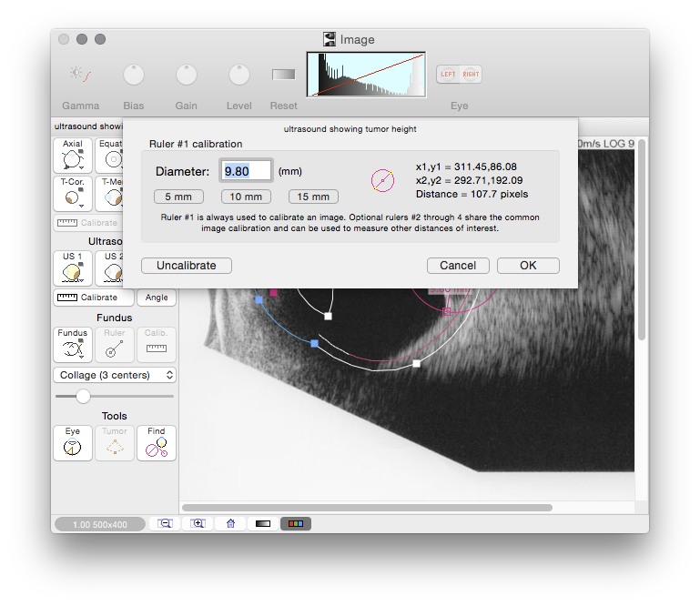Viewport: 700px width, 606px height.
Task: Zoom in with the plus magnifier
Action: click(198, 523)
